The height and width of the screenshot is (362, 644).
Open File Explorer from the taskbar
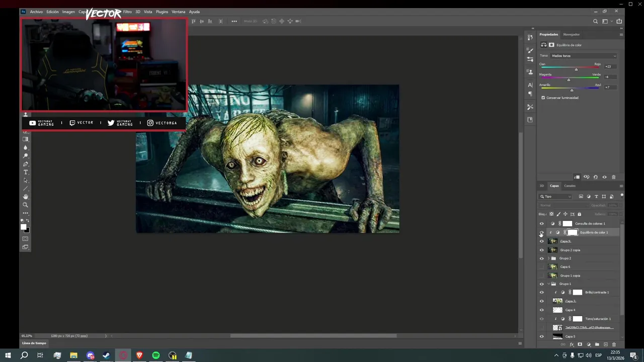pos(74,355)
